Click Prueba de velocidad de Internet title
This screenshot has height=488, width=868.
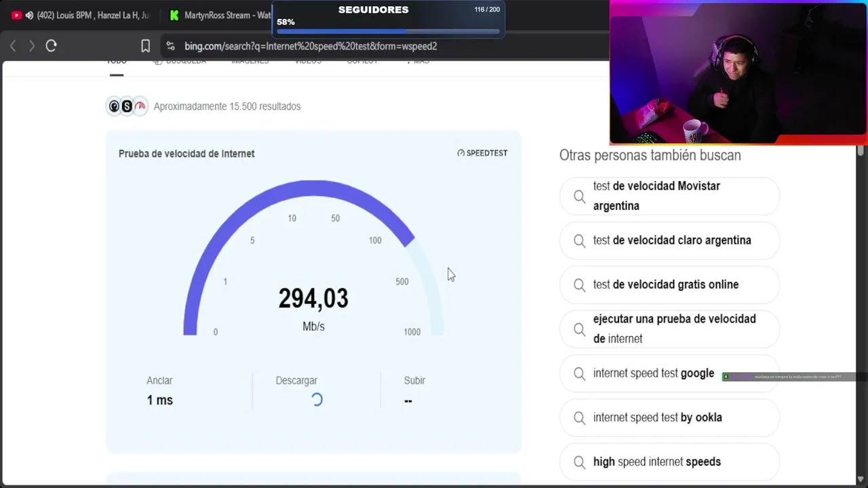pos(186,154)
